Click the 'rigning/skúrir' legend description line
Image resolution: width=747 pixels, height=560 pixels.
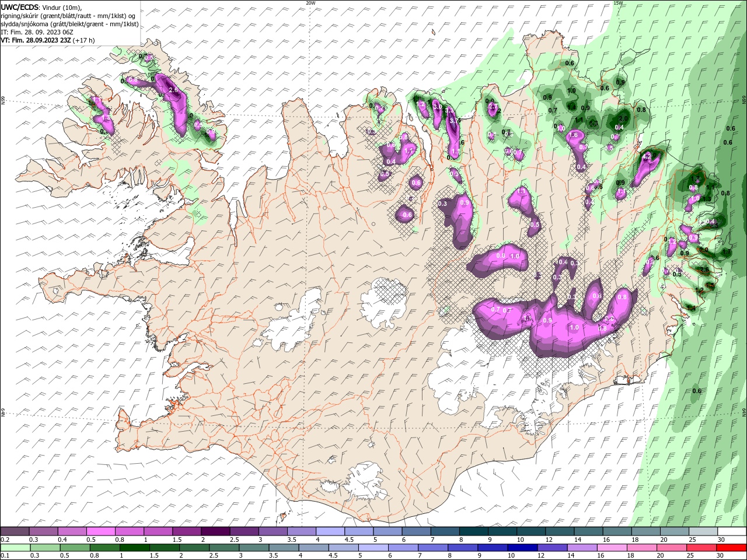[x=68, y=16]
